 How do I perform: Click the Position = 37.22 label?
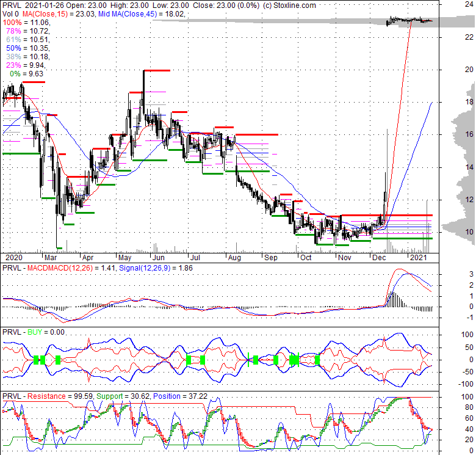tap(180, 396)
